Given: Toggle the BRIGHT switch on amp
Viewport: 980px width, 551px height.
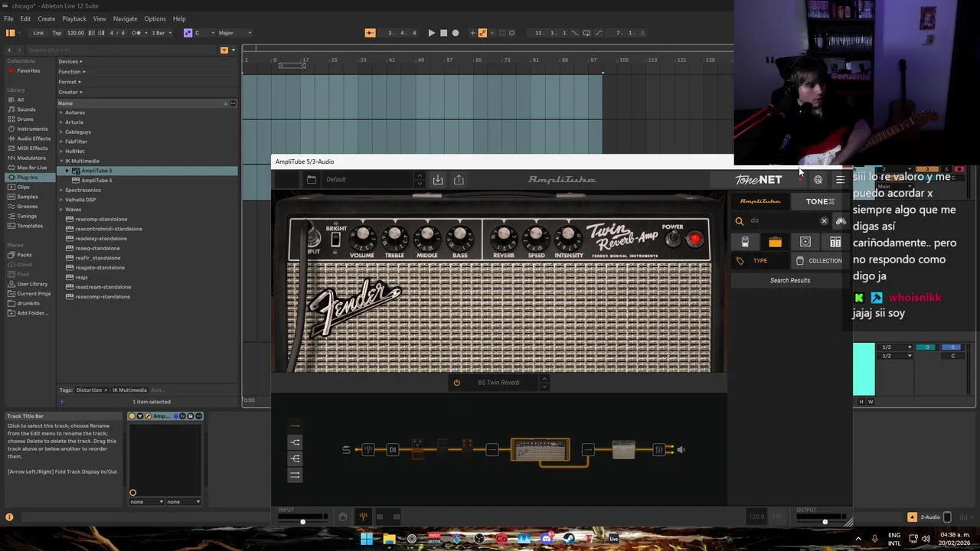Looking at the screenshot, I should 335,240.
